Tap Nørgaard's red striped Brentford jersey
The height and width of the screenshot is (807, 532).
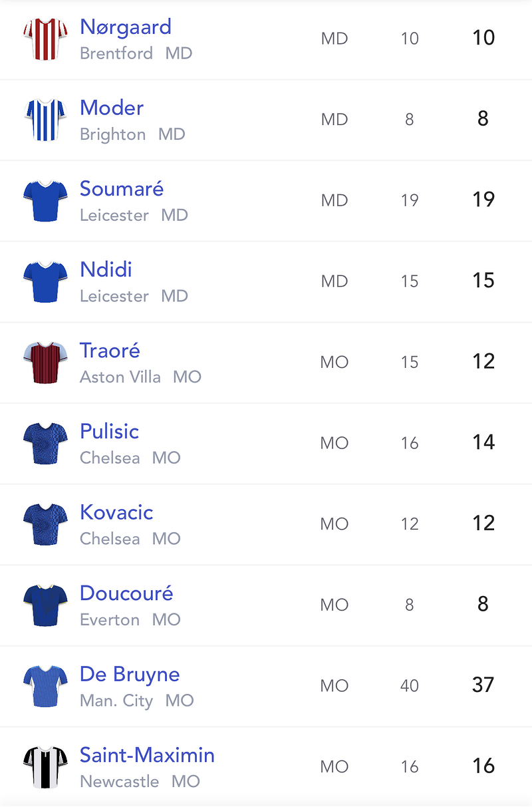coord(45,39)
